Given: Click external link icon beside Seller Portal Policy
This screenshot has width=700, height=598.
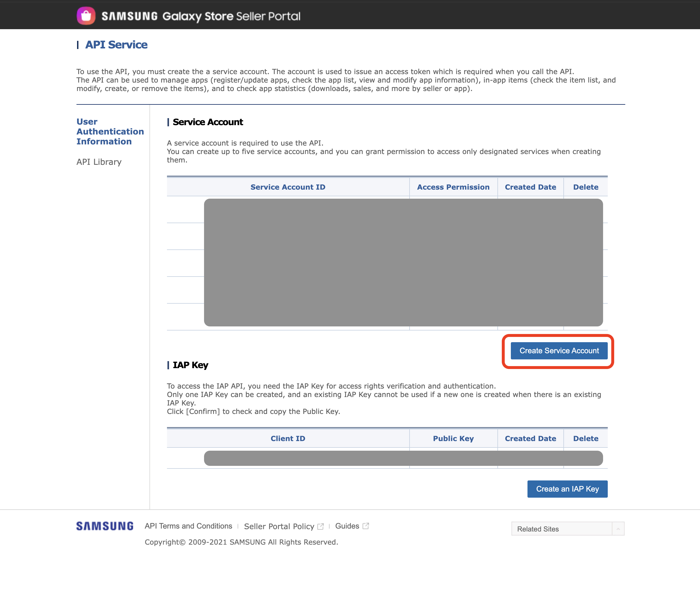Looking at the screenshot, I should 321,527.
